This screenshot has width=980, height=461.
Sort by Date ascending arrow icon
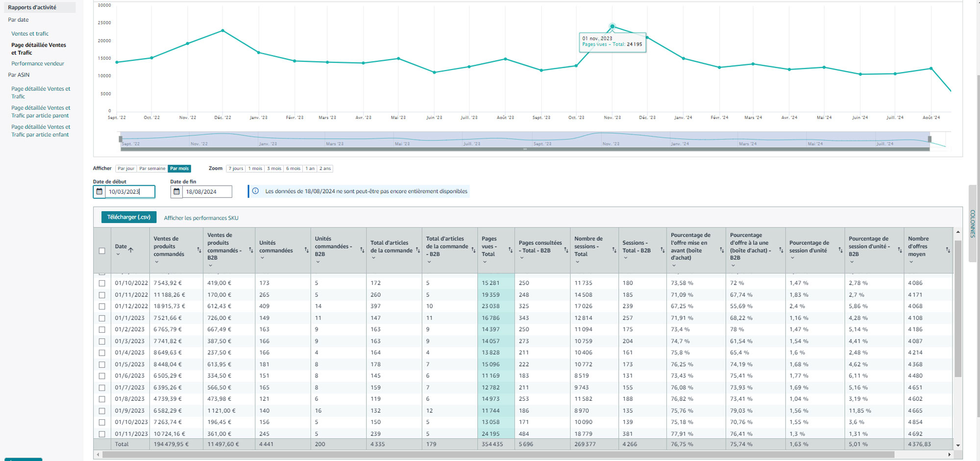(131, 250)
